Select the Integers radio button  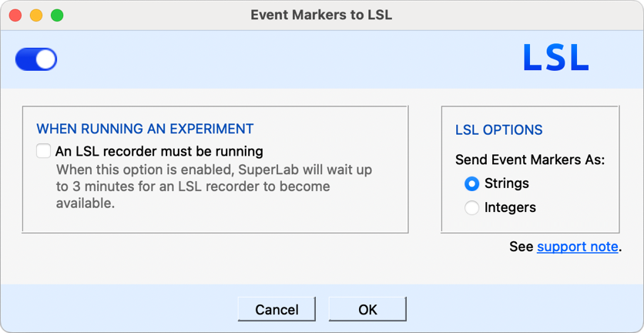click(x=472, y=207)
